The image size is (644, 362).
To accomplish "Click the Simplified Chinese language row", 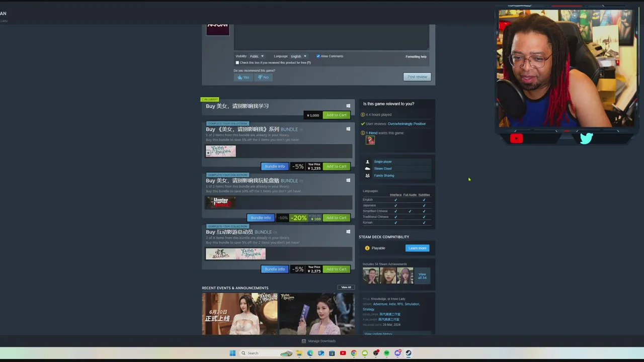I will (396, 211).
